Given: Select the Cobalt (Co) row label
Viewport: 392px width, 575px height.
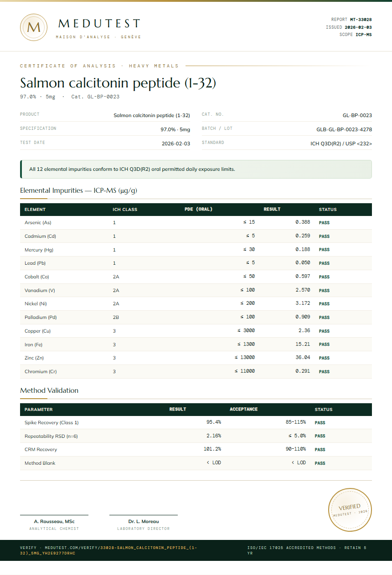Looking at the screenshot, I should [x=37, y=277].
